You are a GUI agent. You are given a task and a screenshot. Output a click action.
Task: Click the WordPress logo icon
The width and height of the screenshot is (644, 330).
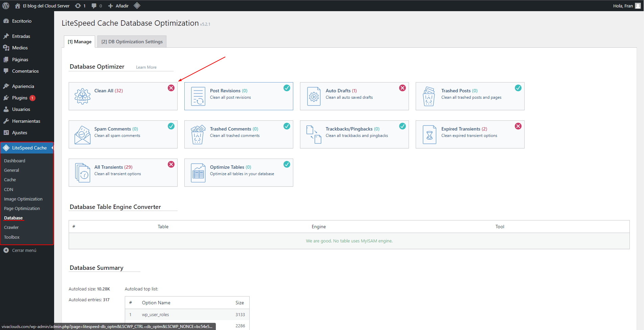tap(6, 6)
